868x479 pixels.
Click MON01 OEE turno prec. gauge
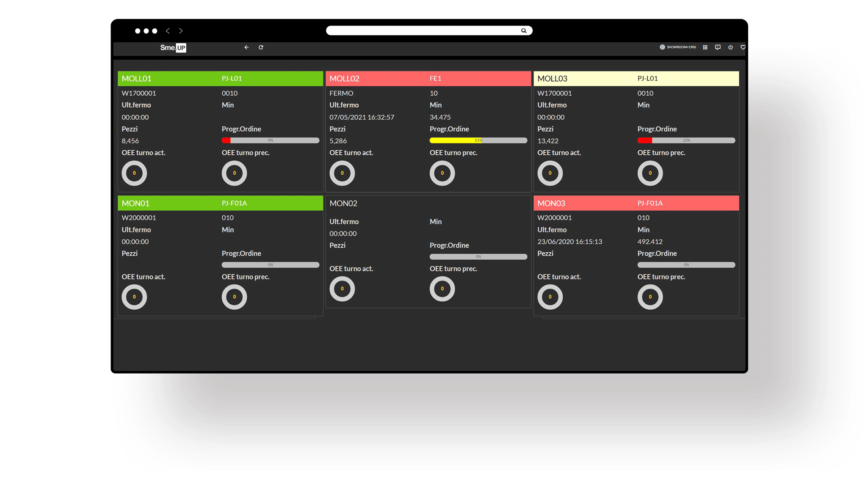point(234,297)
